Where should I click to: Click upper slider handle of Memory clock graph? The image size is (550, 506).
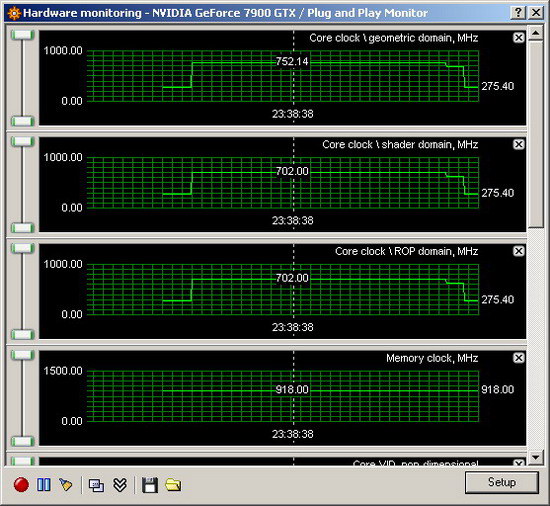22,355
